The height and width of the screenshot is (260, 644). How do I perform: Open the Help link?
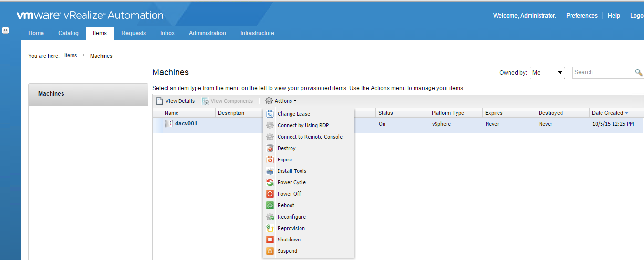[614, 16]
